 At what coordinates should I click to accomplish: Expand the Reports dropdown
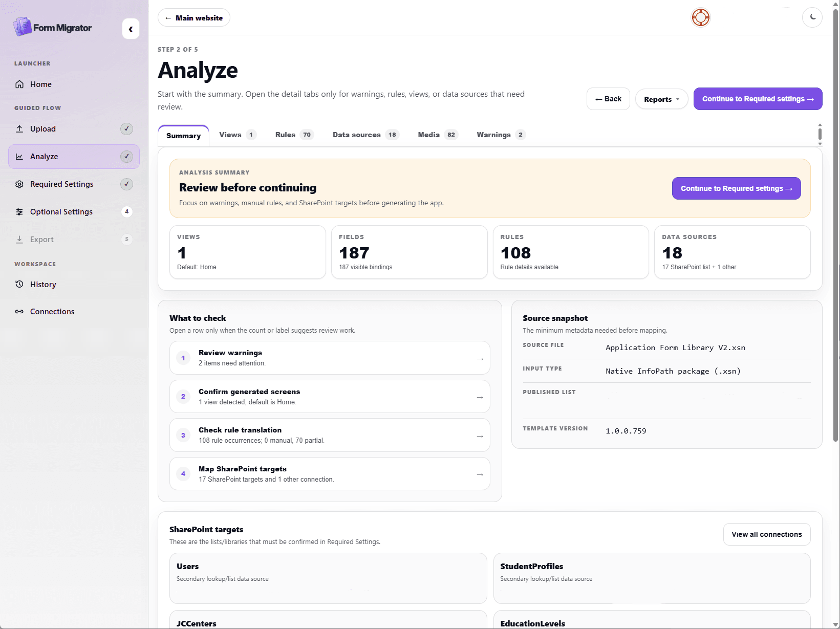[661, 99]
